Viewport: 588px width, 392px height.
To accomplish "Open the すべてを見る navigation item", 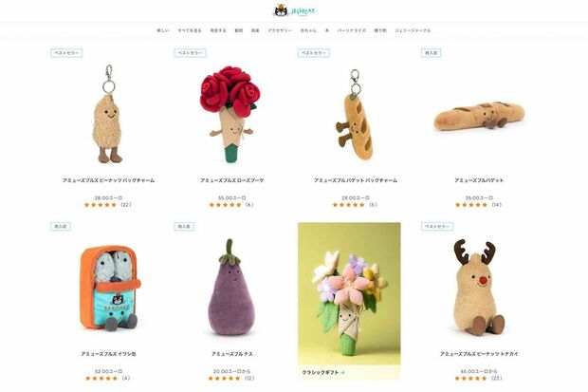I will click(x=190, y=30).
